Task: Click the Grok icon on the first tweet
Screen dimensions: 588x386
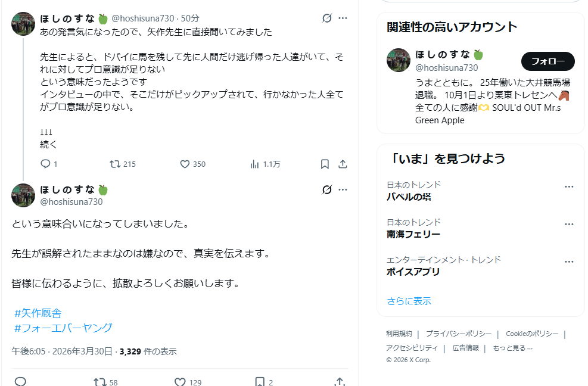Action: (x=326, y=18)
